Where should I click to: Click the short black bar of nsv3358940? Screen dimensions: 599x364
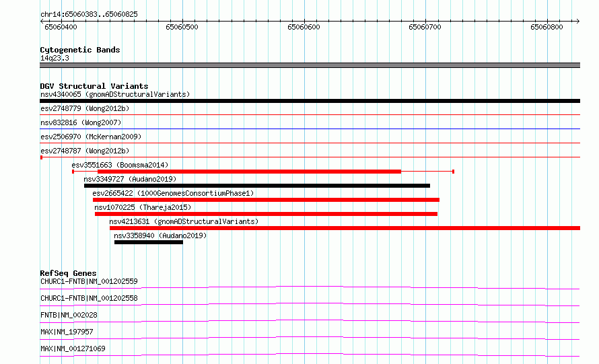click(x=149, y=242)
